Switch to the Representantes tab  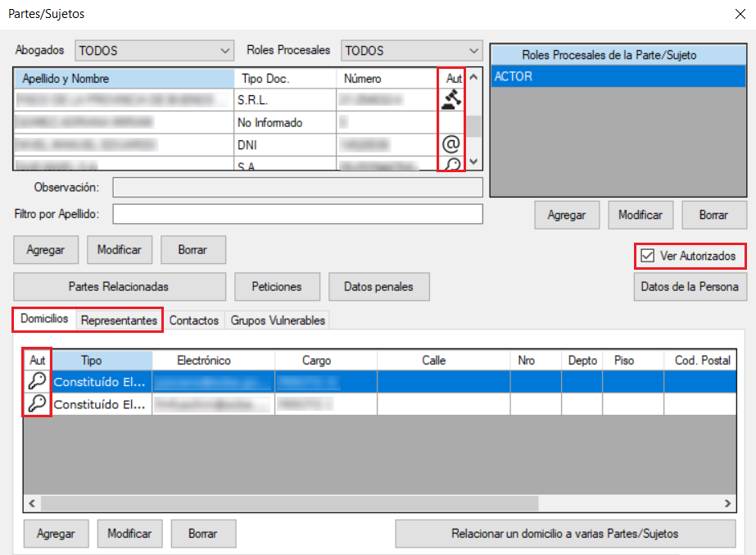click(119, 321)
